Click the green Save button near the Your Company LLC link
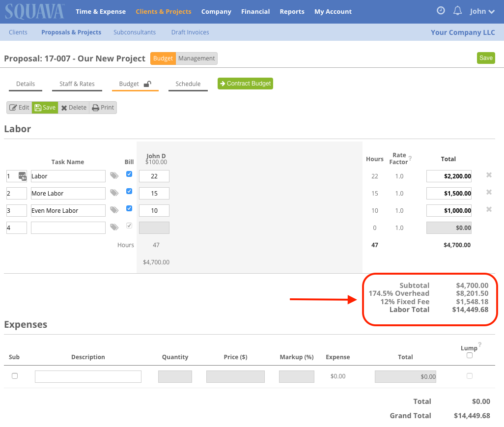This screenshot has width=504, height=427. 486,58
